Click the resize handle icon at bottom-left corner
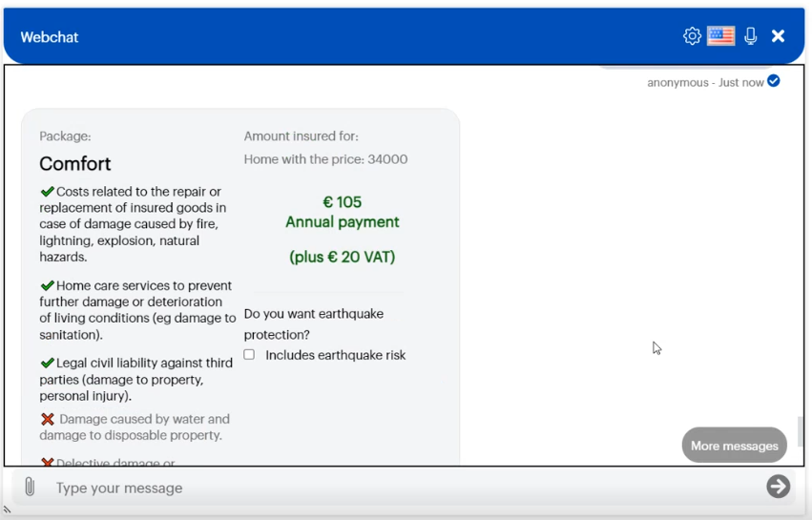812x520 pixels. (x=7, y=510)
